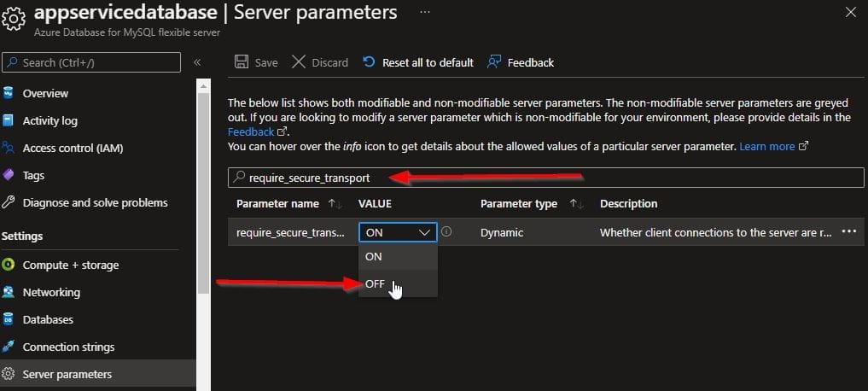Click the Tags icon in the sidebar
868x391 pixels.
(9, 175)
